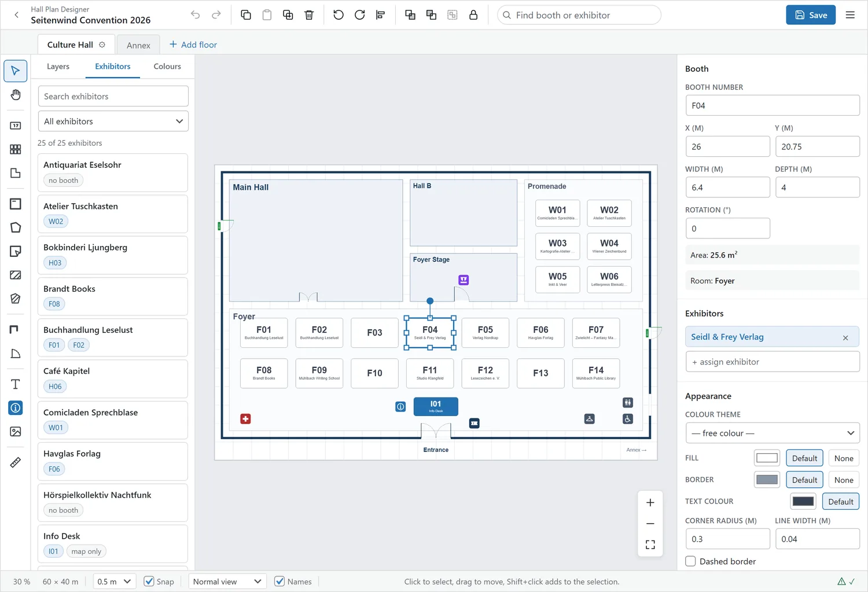The height and width of the screenshot is (592, 868).
Task: Toggle the Snap checkbox
Action: [x=149, y=582]
